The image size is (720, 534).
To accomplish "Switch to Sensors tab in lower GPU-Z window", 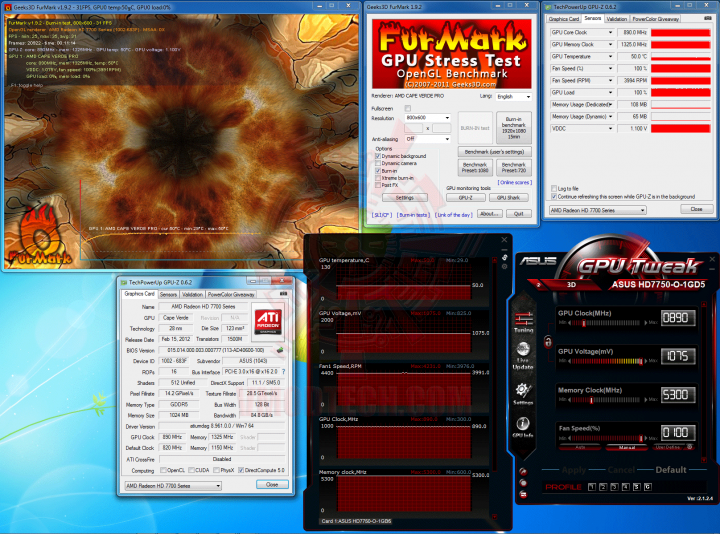I will tap(168, 294).
